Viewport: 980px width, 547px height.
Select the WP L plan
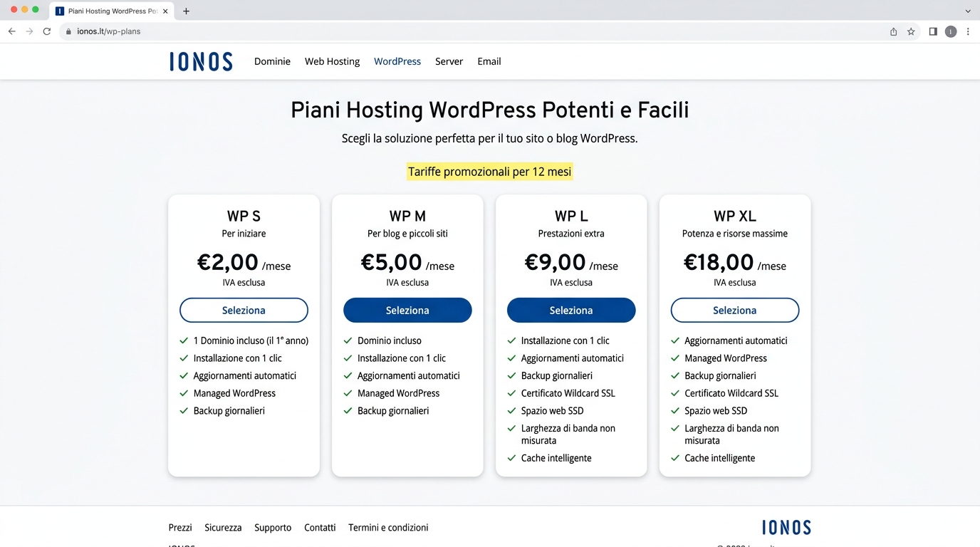click(x=571, y=311)
